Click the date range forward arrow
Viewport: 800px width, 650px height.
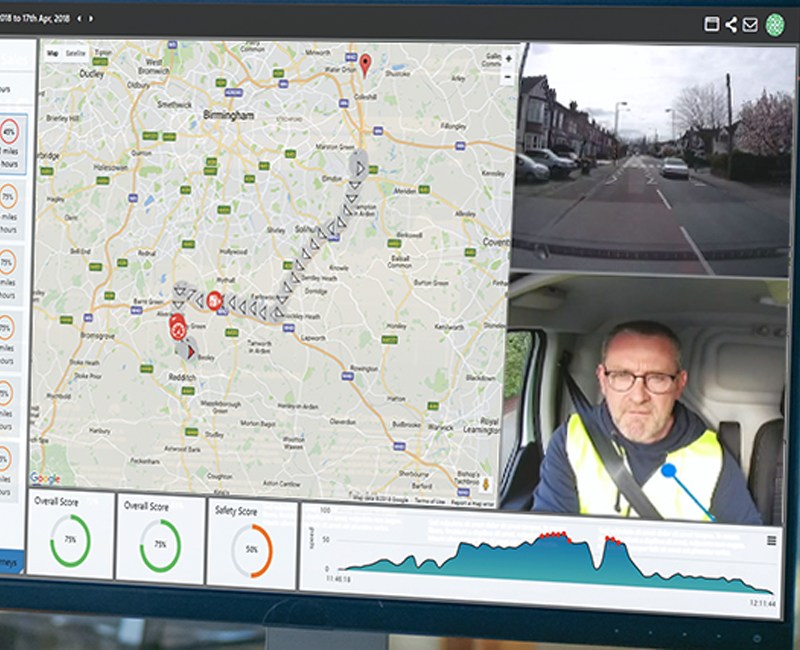90,18
